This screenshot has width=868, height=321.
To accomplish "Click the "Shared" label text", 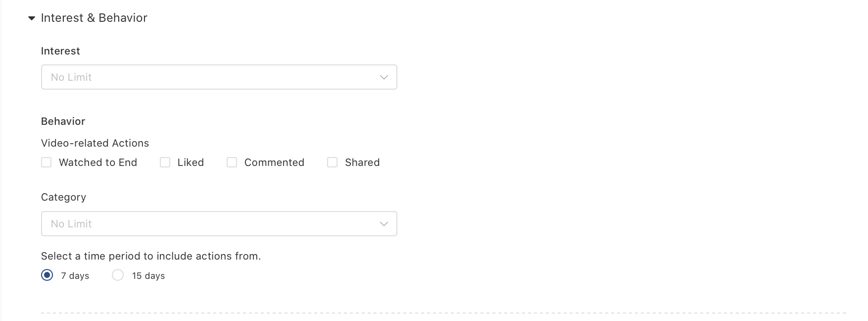I will point(362,162).
